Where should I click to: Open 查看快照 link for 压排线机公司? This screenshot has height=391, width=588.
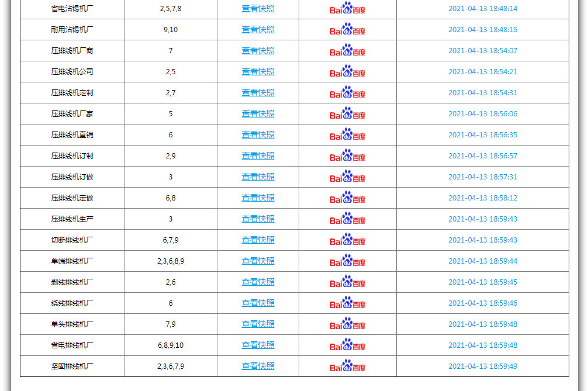tap(258, 71)
